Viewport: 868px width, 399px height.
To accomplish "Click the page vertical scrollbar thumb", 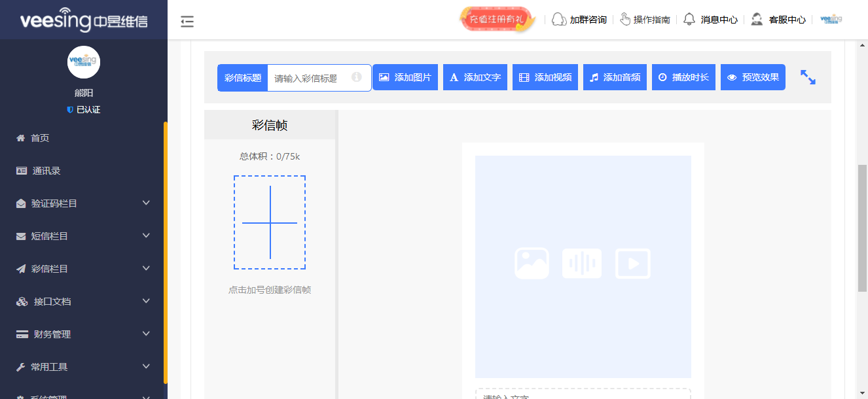I will click(x=863, y=228).
